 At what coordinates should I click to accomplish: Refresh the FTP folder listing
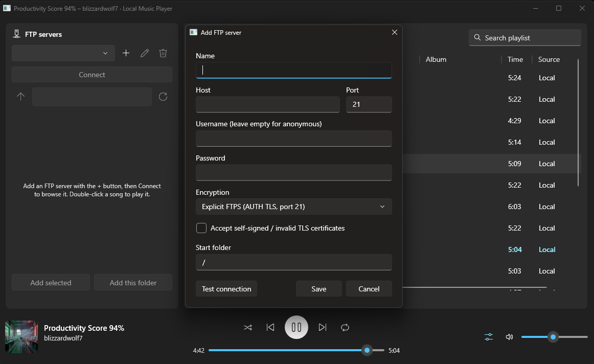[x=163, y=97]
